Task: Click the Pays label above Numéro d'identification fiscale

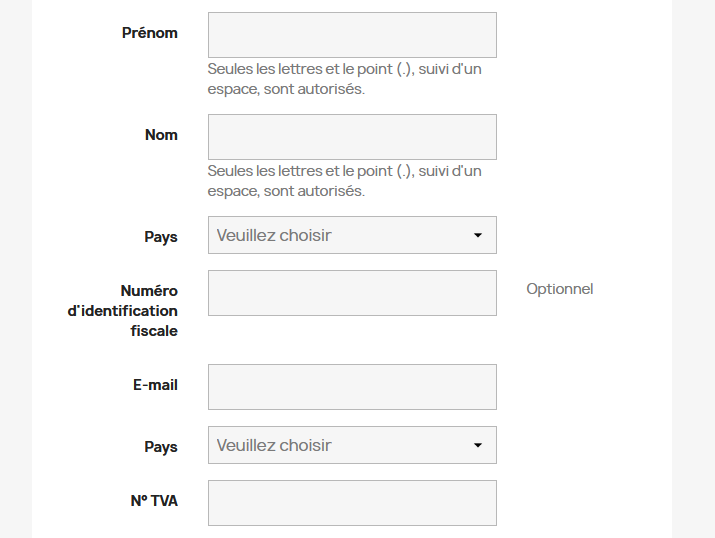Action: coord(161,237)
